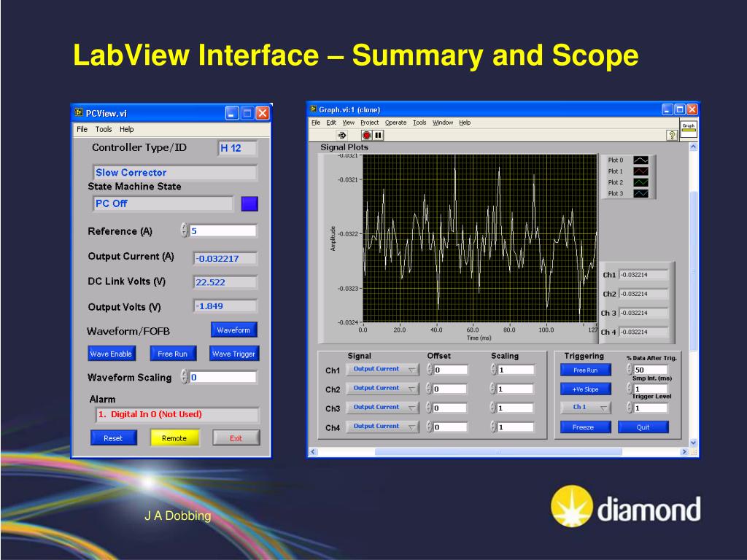Open Window menu in Graph.vi
747x560 pixels.
point(443,122)
